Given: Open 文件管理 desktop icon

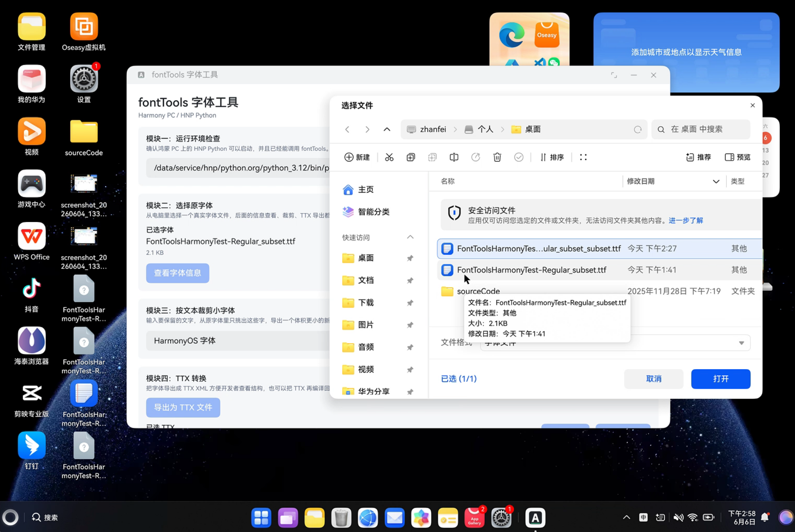Looking at the screenshot, I should 32,32.
